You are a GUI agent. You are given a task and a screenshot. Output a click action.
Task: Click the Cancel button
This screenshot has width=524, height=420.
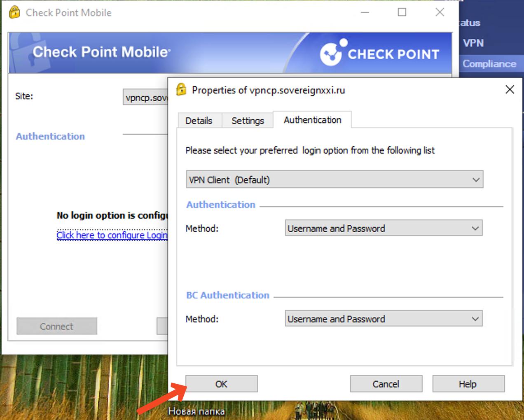click(386, 384)
